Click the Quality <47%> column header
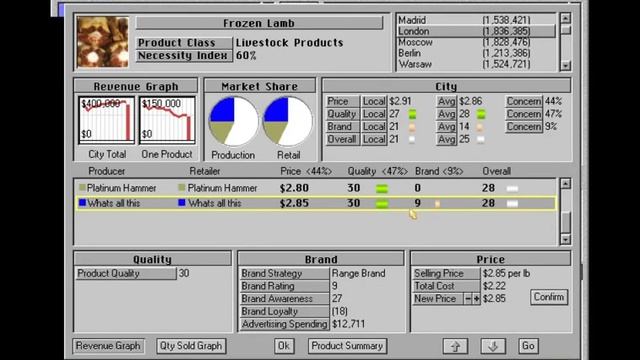The width and height of the screenshot is (640, 360). coord(378,171)
